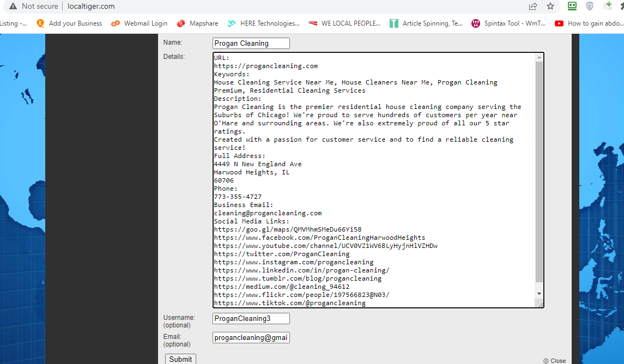
Task: Open the How to gain YouTube bookmark
Action: point(589,23)
